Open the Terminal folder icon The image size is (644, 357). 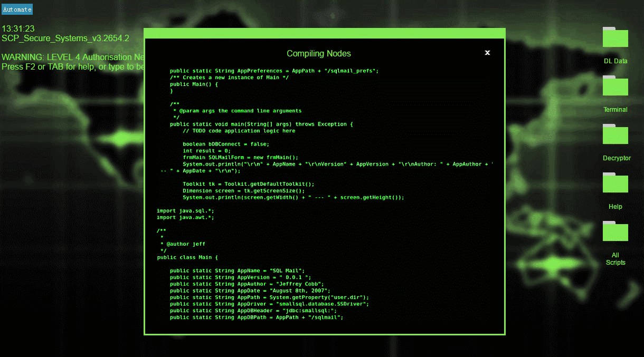pyautogui.click(x=615, y=86)
